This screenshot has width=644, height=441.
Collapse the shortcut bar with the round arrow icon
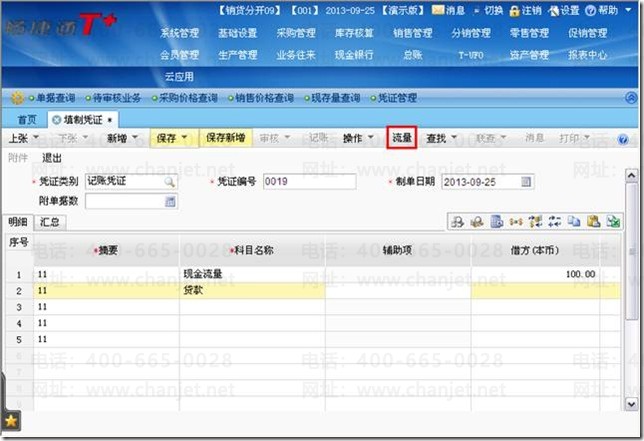point(631,98)
